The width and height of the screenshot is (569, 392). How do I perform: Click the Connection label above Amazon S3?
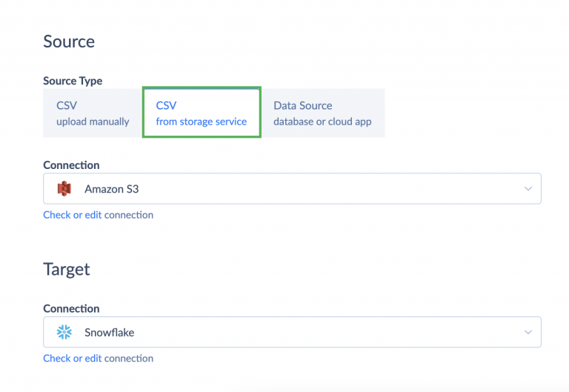71,165
